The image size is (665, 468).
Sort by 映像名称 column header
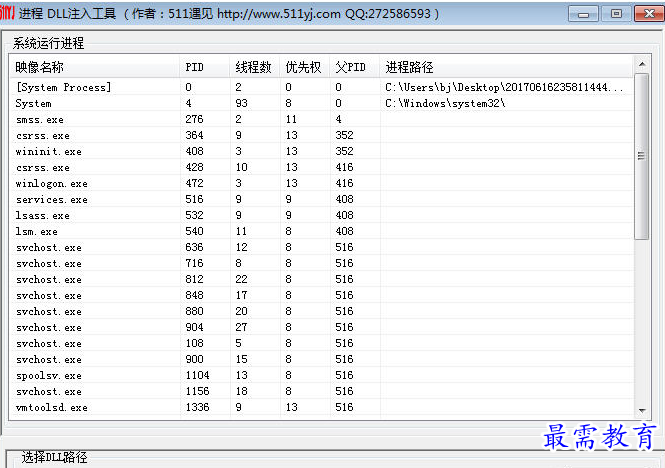40,67
